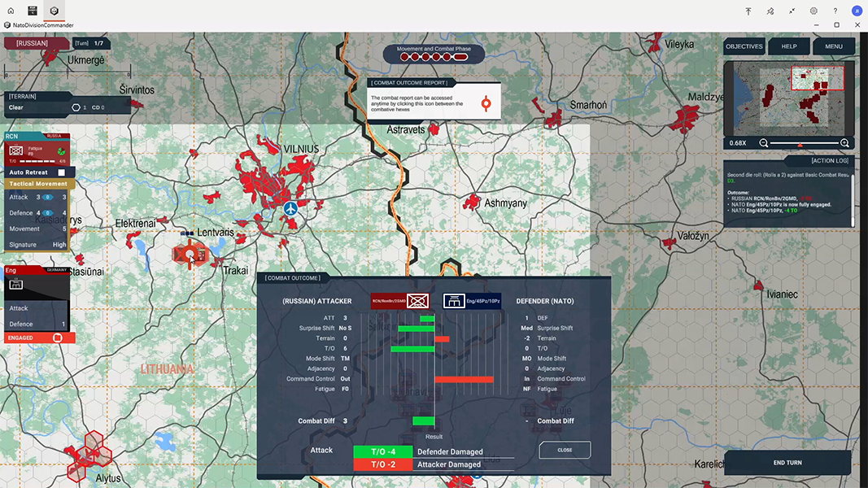This screenshot has width=868, height=488.
Task: Open the combat report map-marker icon
Action: pyautogui.click(x=486, y=104)
